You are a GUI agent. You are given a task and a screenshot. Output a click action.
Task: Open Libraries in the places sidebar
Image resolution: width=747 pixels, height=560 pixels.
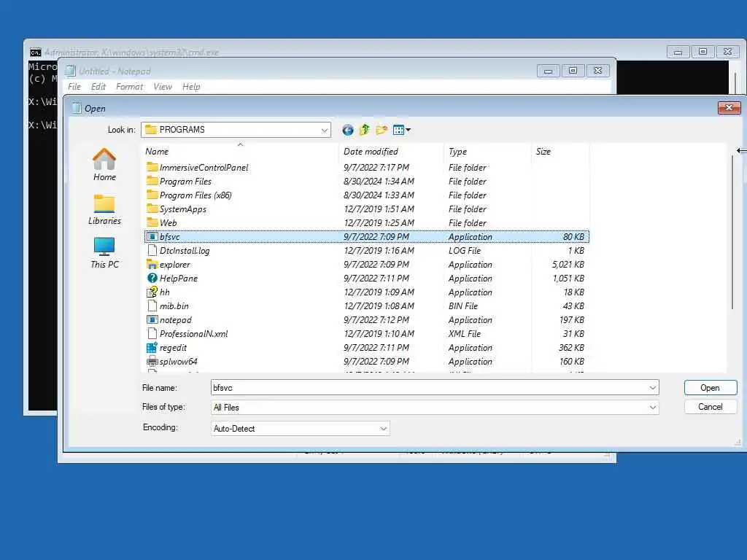104,209
